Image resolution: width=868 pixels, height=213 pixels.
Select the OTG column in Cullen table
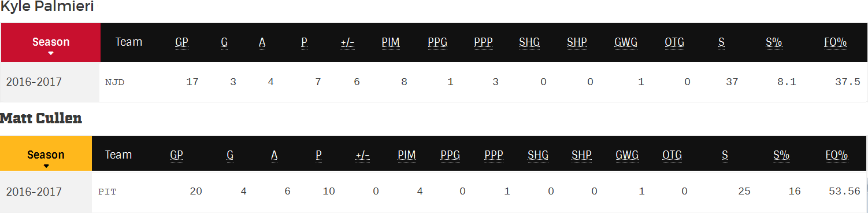tap(672, 155)
